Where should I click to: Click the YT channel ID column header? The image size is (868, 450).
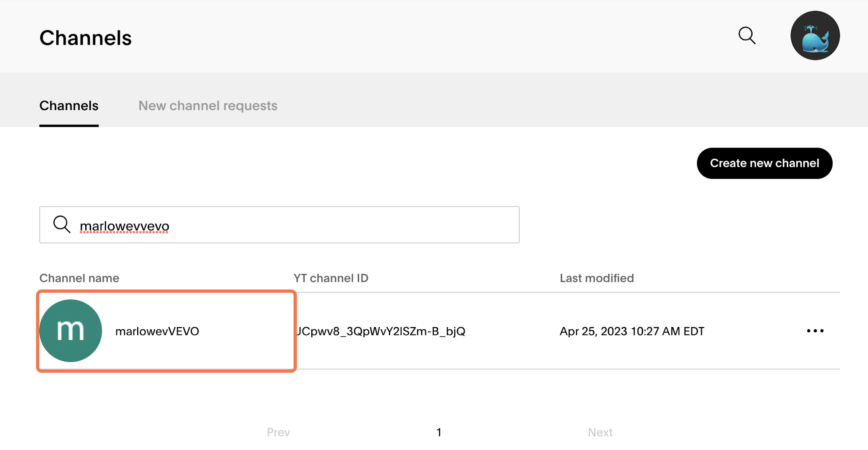pos(331,278)
